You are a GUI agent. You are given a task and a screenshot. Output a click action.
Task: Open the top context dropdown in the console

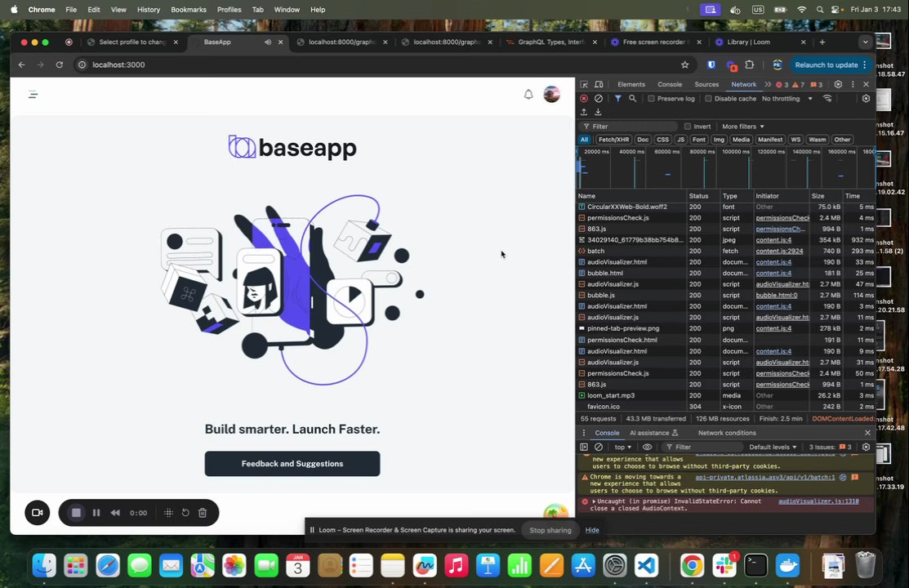coord(623,447)
